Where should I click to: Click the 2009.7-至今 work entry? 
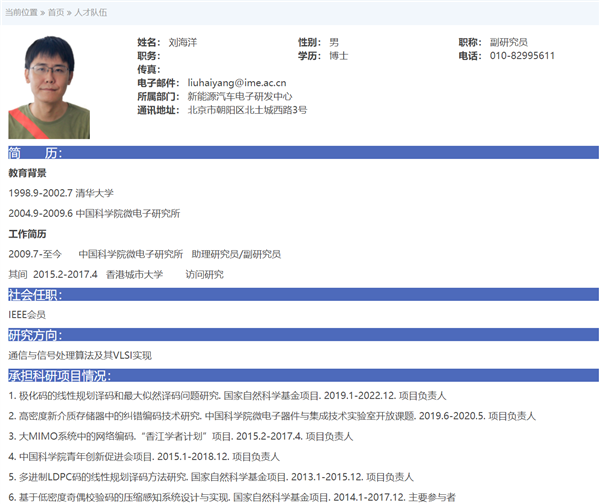click(x=145, y=254)
